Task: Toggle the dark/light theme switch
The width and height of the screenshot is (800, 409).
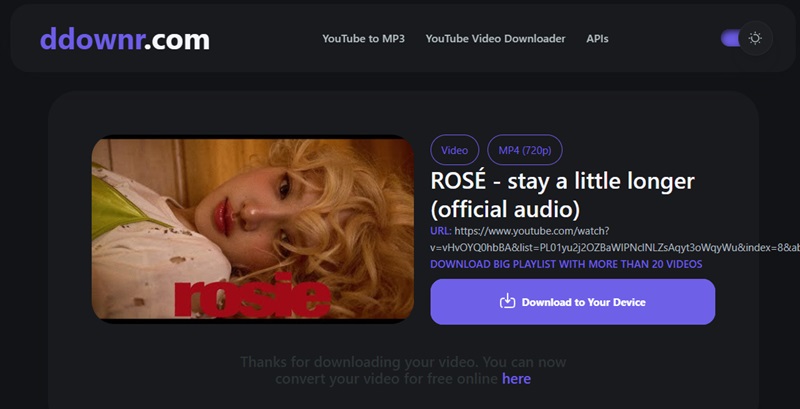Action: [746, 38]
